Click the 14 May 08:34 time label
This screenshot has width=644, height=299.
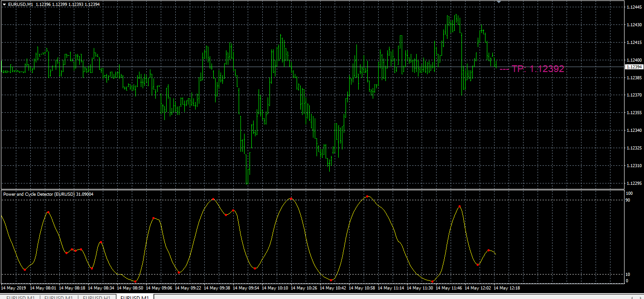point(101,288)
